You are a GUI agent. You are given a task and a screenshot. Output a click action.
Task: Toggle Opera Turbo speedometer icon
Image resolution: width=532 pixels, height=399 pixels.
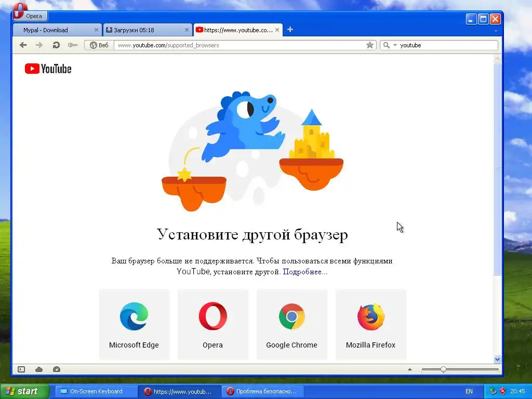pyautogui.click(x=57, y=369)
